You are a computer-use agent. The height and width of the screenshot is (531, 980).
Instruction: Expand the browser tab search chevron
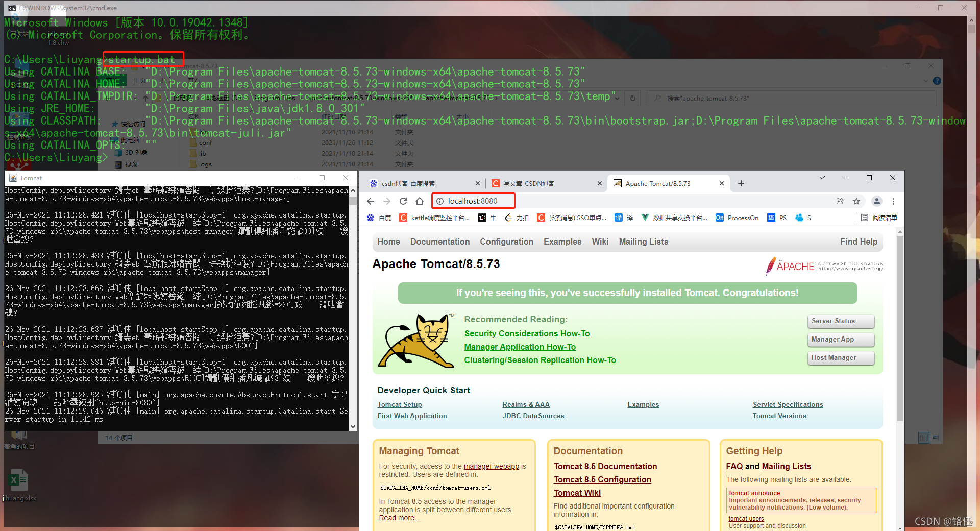tap(822, 178)
